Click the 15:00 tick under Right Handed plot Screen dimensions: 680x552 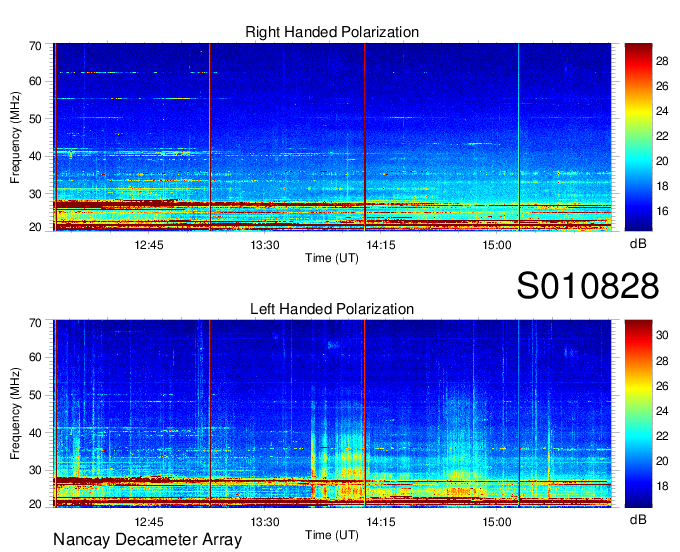click(497, 245)
